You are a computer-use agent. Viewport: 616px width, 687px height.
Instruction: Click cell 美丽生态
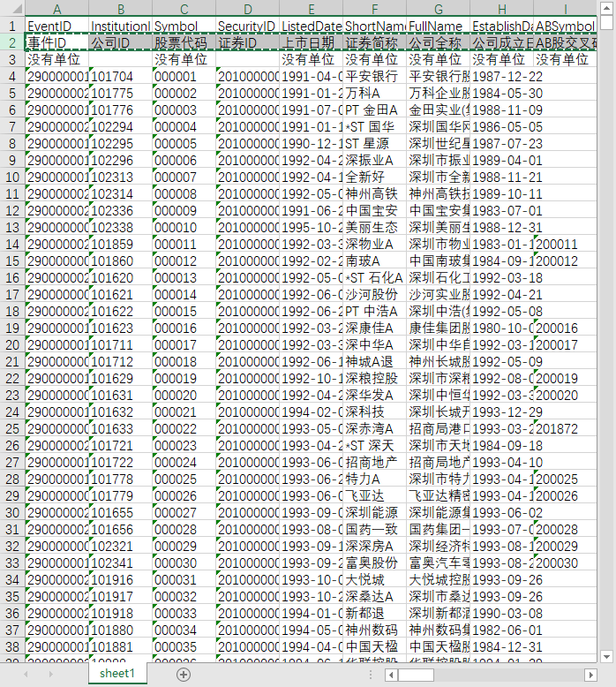click(374, 228)
